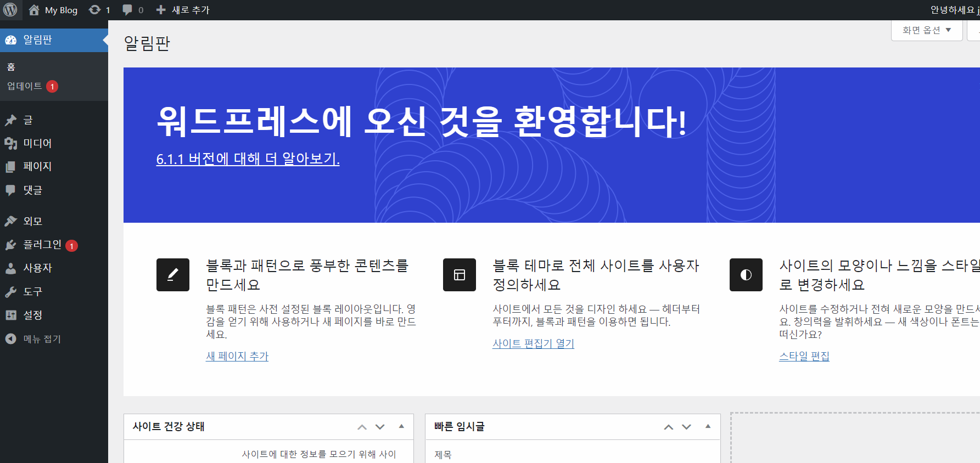Open the 도구 menu
The image size is (980, 463).
[54, 292]
